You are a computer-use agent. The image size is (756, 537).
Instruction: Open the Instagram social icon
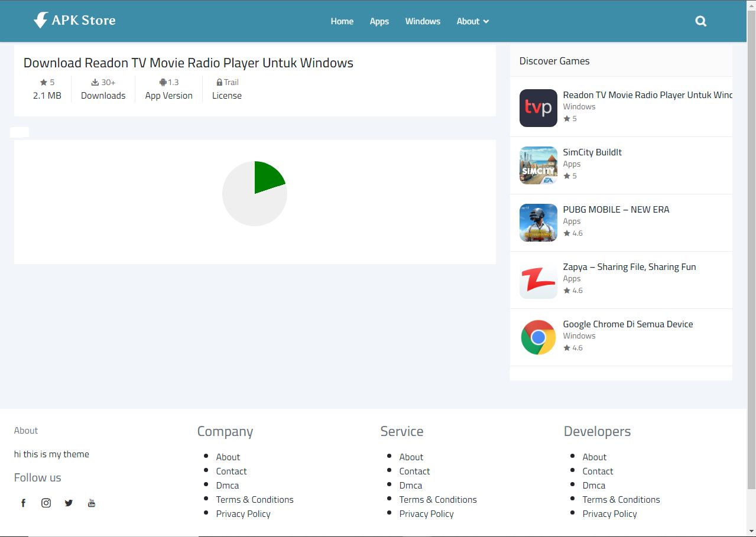point(46,503)
